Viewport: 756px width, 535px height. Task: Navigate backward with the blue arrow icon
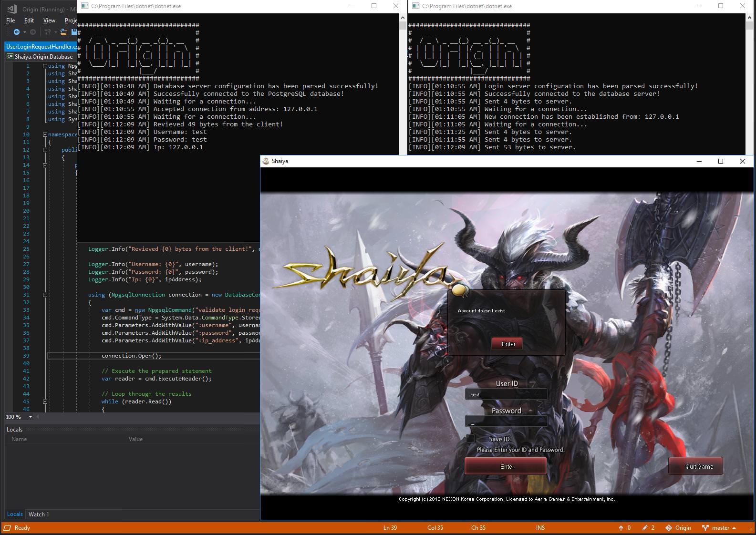click(x=16, y=32)
